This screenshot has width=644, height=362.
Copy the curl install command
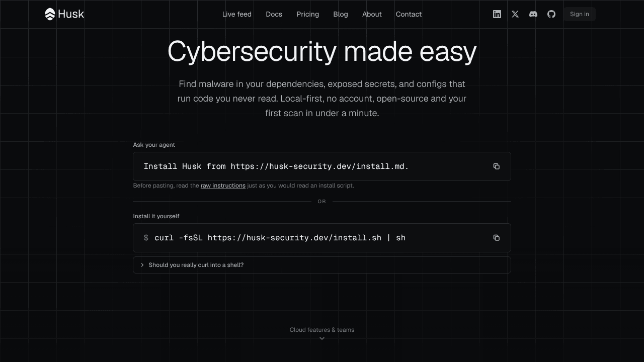(497, 238)
